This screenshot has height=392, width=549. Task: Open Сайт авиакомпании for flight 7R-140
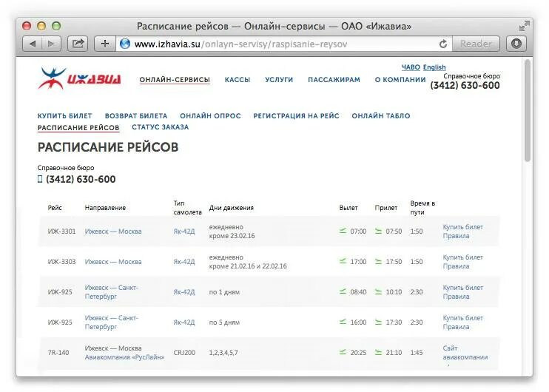(465, 353)
